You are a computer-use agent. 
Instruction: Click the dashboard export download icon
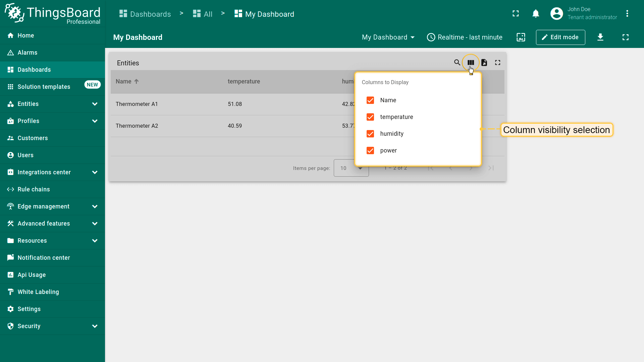pos(600,37)
